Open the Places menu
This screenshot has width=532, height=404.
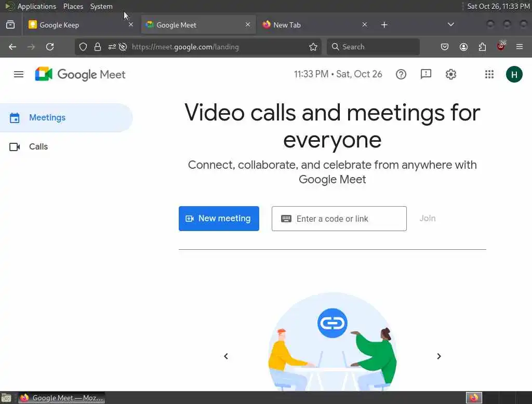tap(73, 6)
